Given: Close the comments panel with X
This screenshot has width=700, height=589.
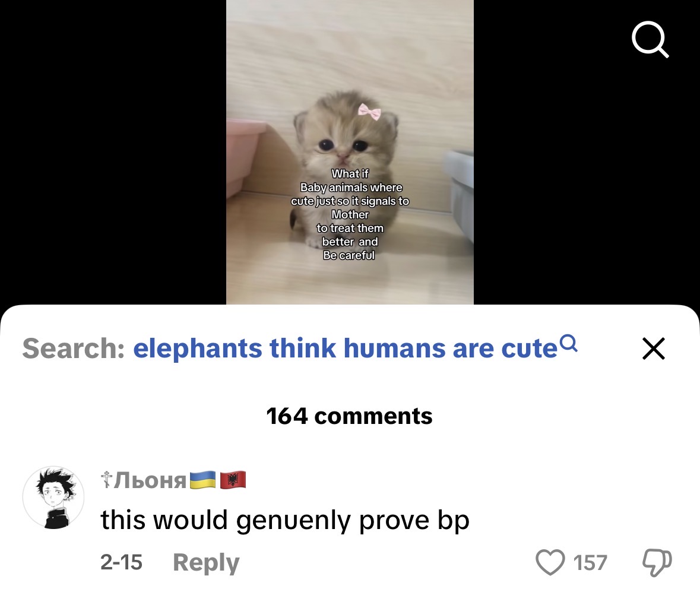Looking at the screenshot, I should (x=654, y=349).
